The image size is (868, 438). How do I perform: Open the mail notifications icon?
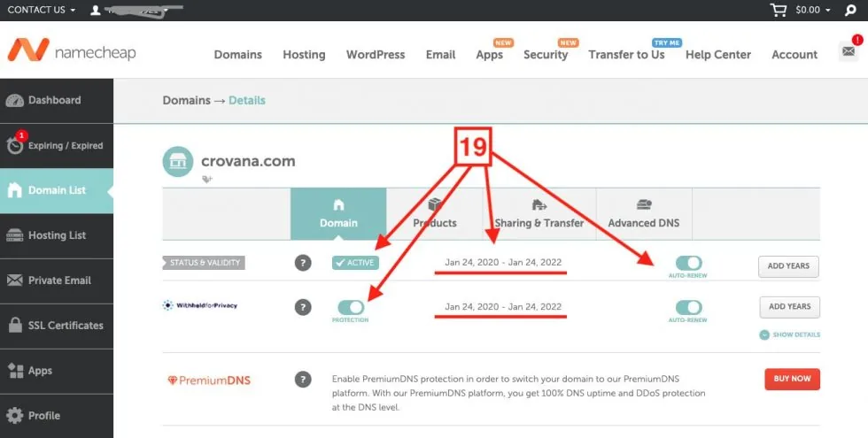click(x=849, y=51)
